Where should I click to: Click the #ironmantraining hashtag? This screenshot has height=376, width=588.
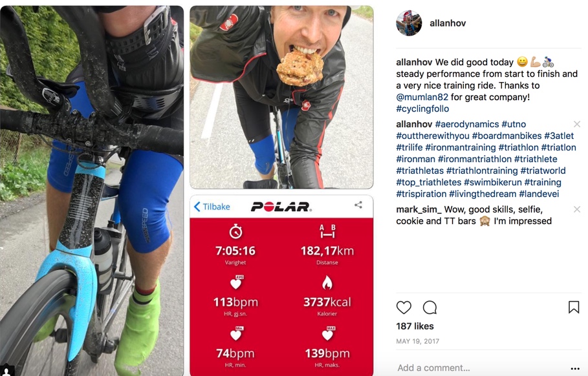461,147
